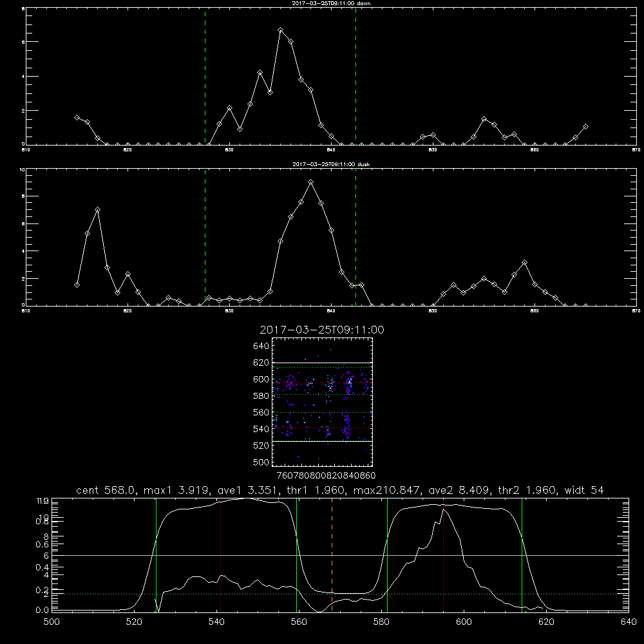Click the 'widt 54' value
Image resolution: width=644 pixels, height=644 pixels.
coord(584,490)
